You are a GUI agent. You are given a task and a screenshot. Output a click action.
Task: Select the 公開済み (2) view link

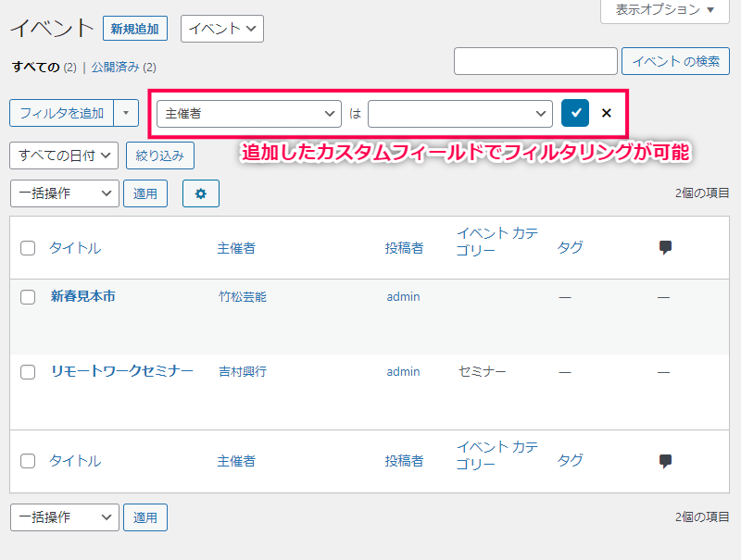(123, 67)
